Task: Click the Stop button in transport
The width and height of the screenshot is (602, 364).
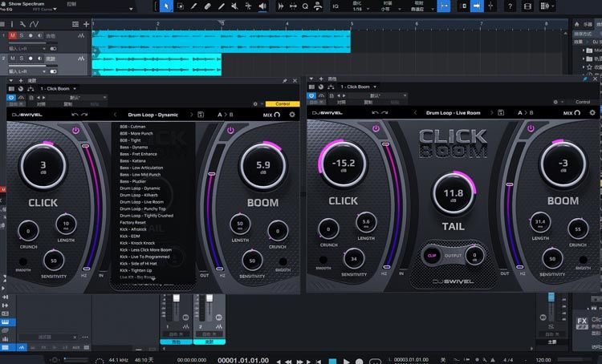Action: pos(333,361)
